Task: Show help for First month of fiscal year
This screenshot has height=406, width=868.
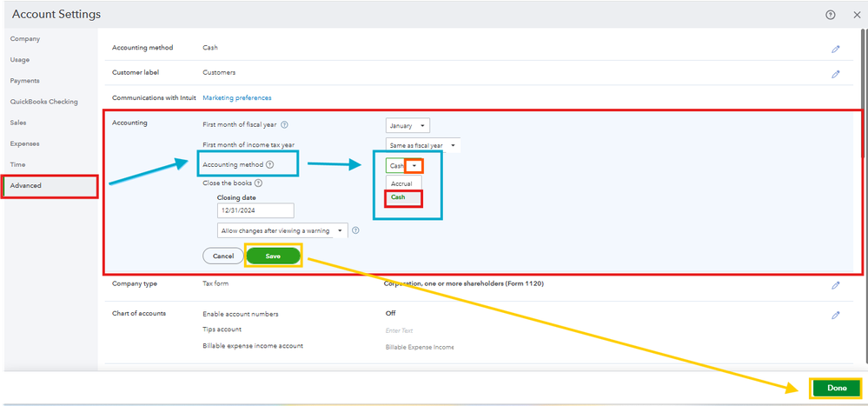Action: click(284, 124)
